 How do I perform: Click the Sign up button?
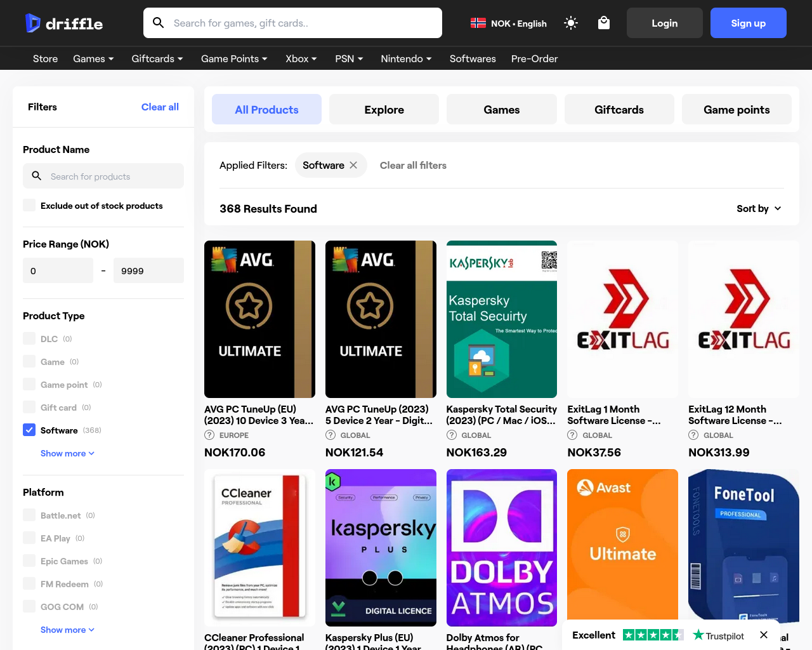749,23
